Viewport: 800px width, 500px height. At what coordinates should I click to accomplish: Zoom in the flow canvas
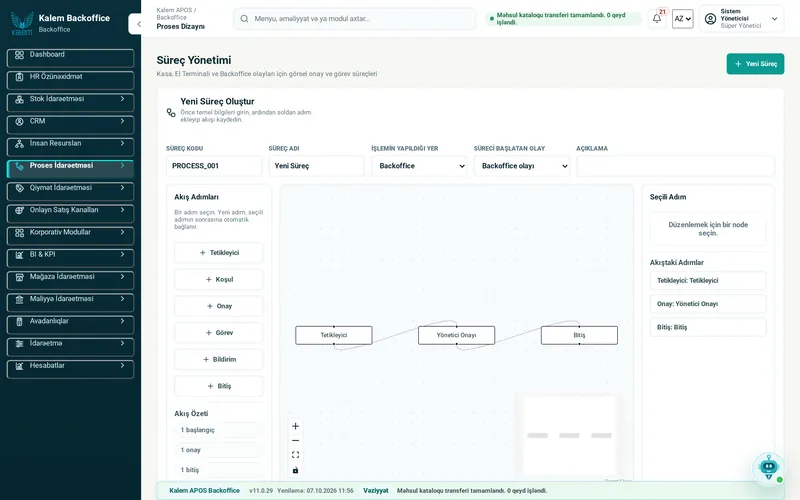pos(295,426)
